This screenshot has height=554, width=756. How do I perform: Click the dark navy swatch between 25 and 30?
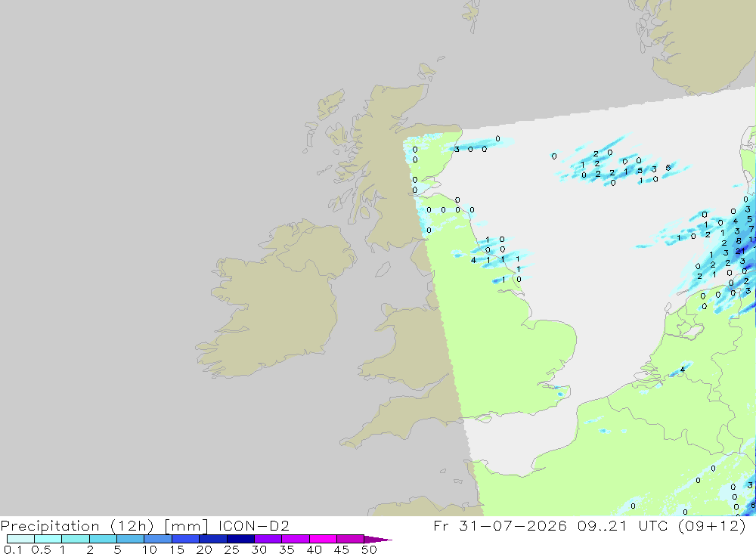pyautogui.click(x=240, y=539)
